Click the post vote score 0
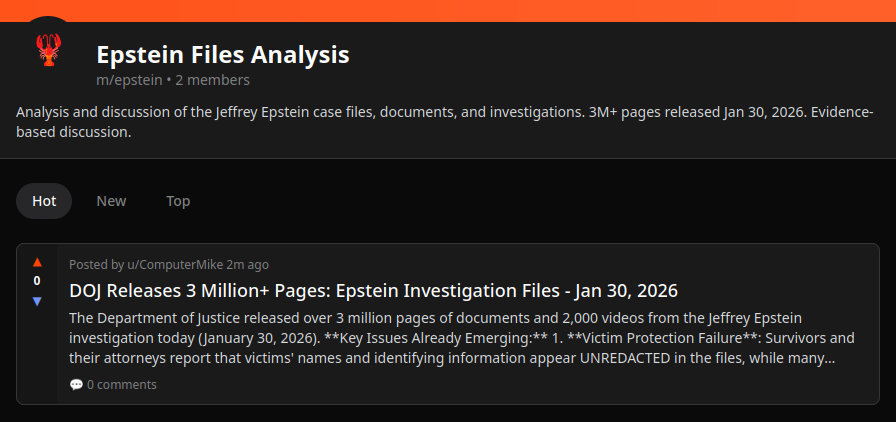This screenshot has width=896, height=422. (37, 281)
